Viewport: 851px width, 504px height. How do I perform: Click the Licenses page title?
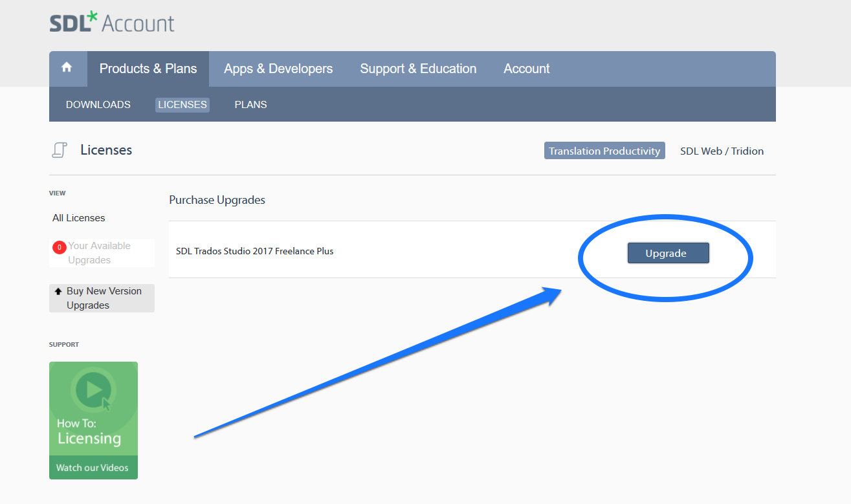[106, 150]
